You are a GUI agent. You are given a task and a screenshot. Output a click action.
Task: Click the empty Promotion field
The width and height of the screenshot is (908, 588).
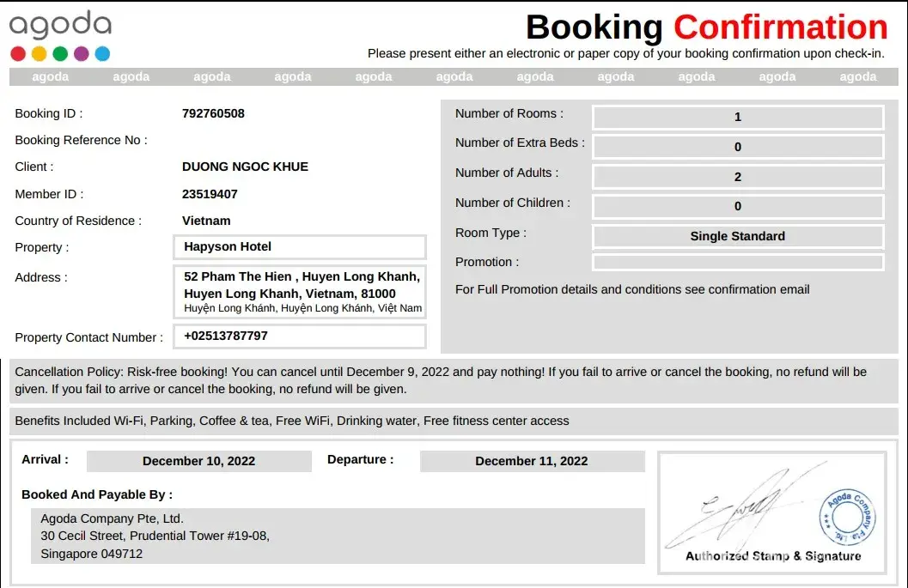click(x=738, y=262)
